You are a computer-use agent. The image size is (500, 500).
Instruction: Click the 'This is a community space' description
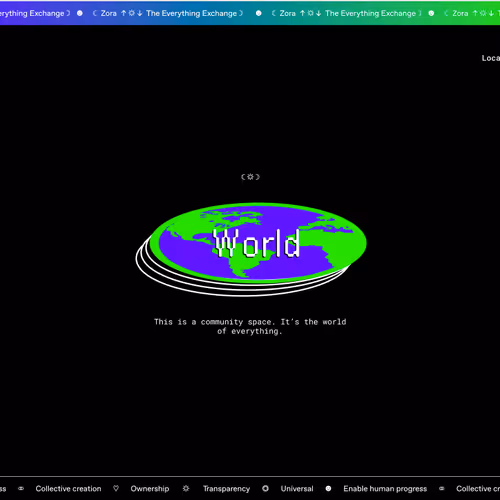click(250, 326)
